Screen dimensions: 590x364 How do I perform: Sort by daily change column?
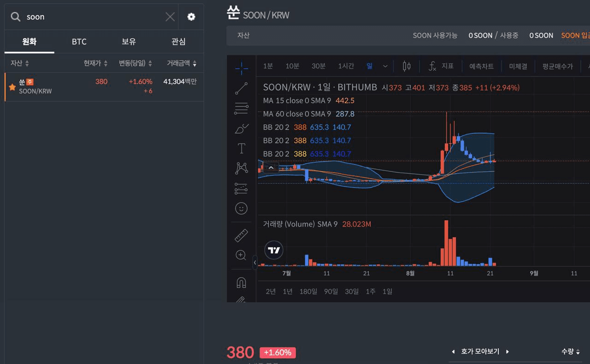tap(136, 63)
